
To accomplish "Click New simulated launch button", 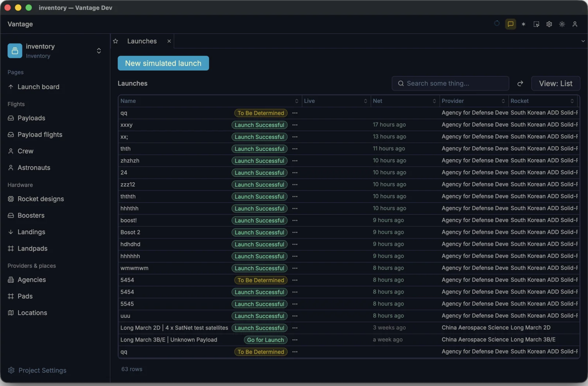I will (x=163, y=63).
